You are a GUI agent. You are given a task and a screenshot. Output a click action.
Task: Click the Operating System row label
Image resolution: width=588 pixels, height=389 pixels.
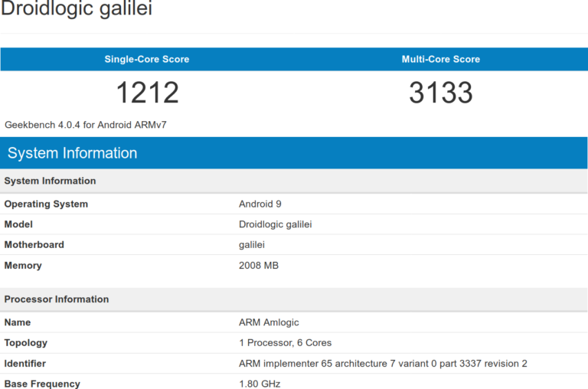click(46, 204)
